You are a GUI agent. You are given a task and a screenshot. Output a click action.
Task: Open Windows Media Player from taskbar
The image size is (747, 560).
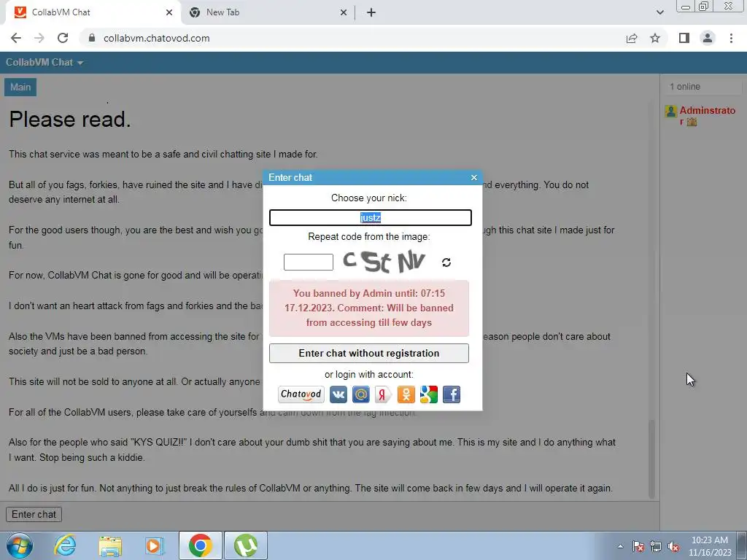point(155,545)
